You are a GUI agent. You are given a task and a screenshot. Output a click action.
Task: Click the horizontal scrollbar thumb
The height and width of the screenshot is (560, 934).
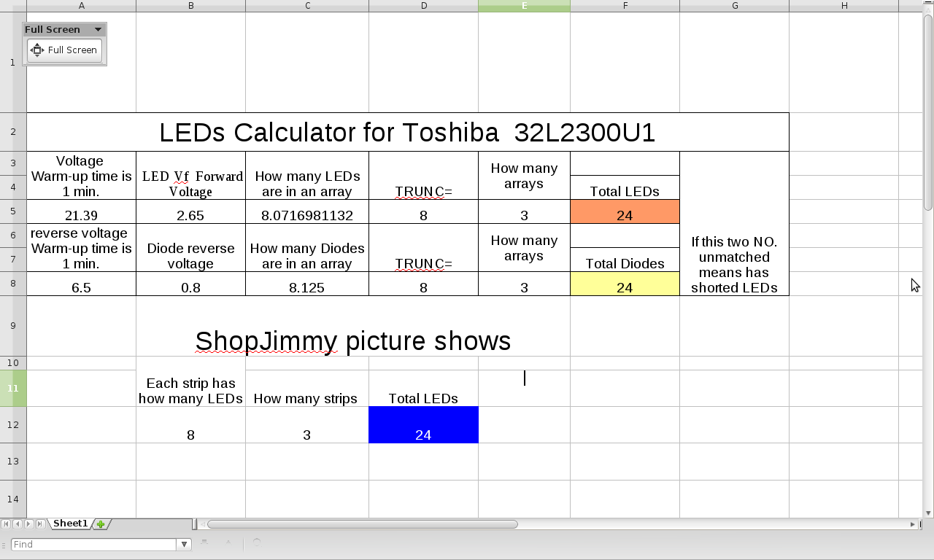363,524
